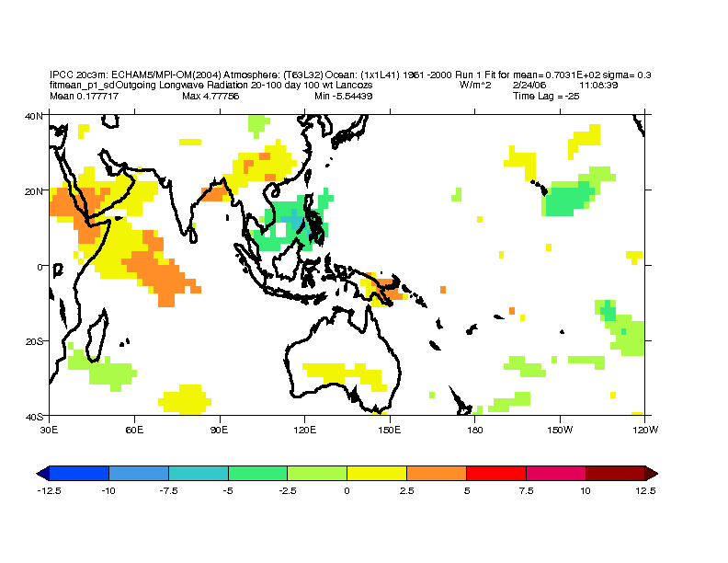Viewport: 728px width, 563px height.
Task: Click the dark red right arrow of the colorbar
Action: 651,473
